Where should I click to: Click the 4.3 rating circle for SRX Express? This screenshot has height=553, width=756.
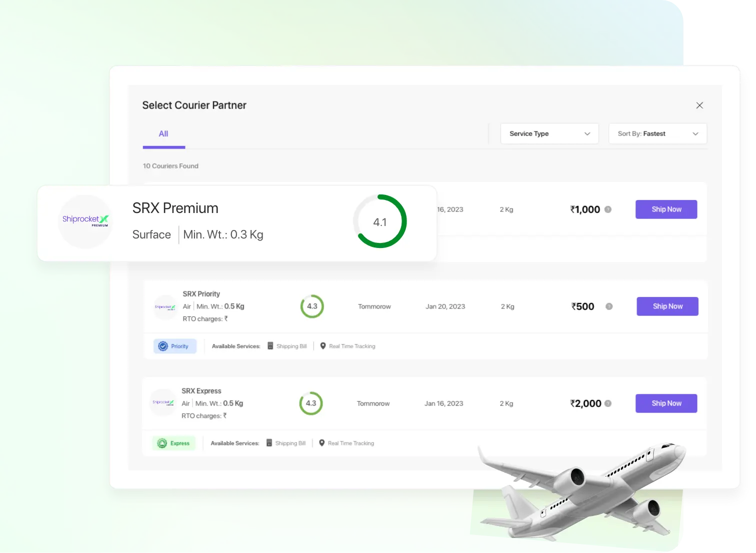click(311, 403)
